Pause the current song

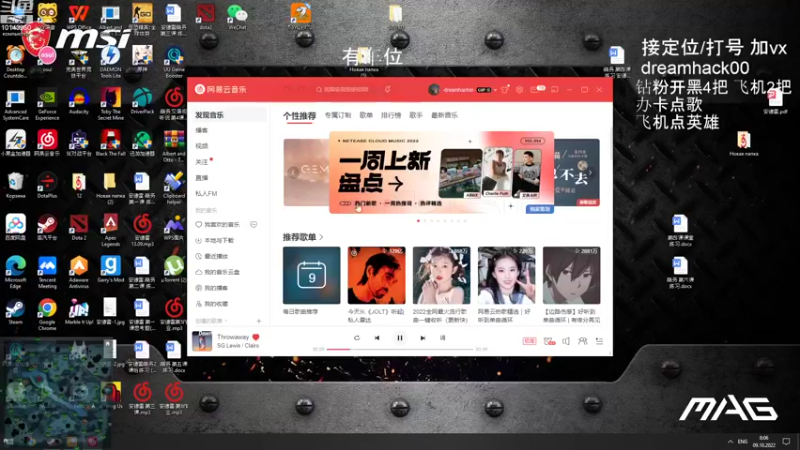[x=400, y=338]
